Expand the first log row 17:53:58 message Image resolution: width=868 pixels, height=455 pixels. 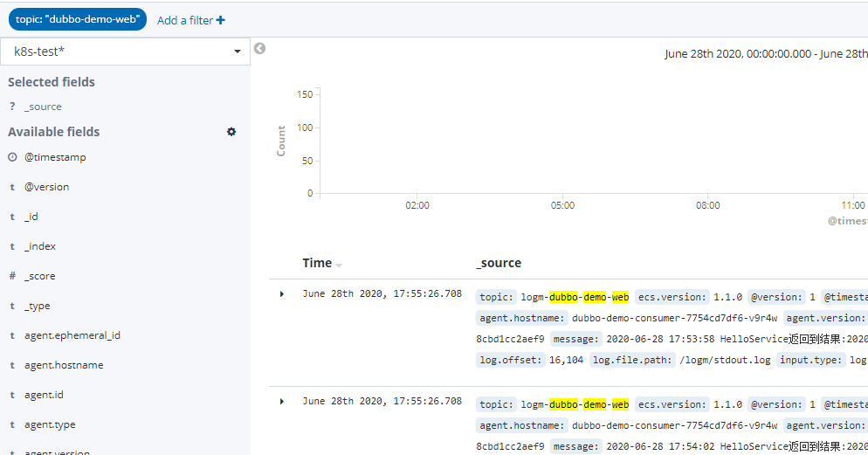(x=282, y=294)
